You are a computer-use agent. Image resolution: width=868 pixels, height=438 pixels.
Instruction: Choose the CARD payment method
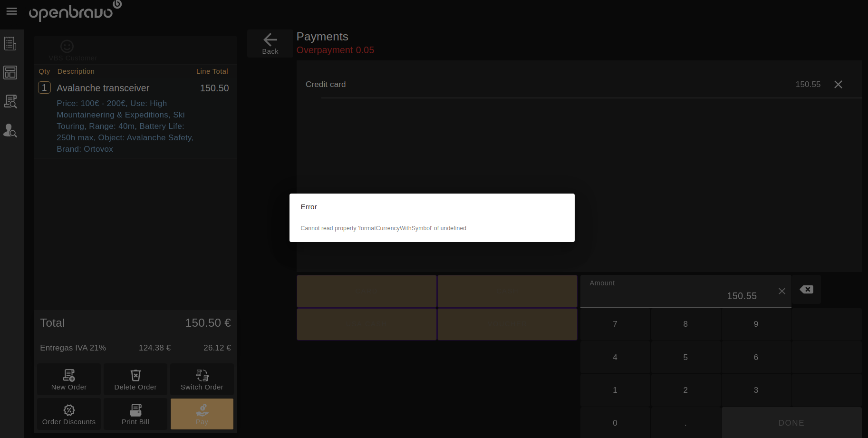366,291
